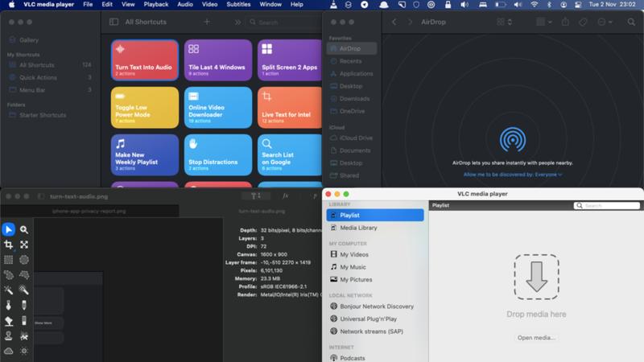Image resolution: width=644 pixels, height=362 pixels.
Task: Select the elliptical selection tool
Action: 24,260
